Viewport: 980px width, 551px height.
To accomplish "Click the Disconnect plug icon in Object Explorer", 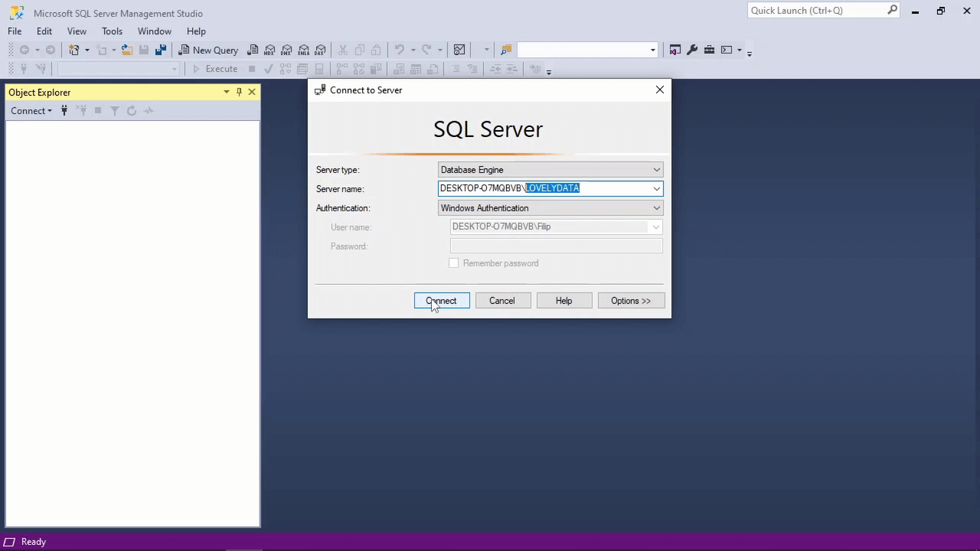I will (x=81, y=111).
